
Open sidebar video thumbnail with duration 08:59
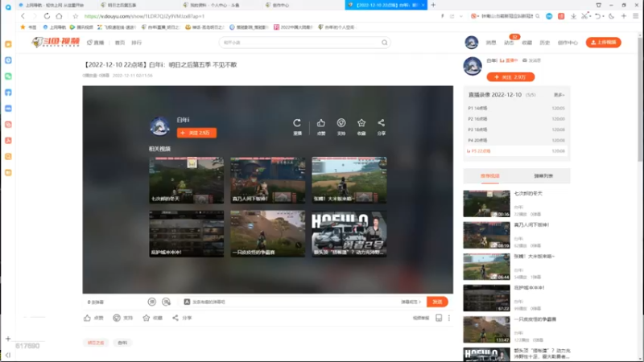487,235
